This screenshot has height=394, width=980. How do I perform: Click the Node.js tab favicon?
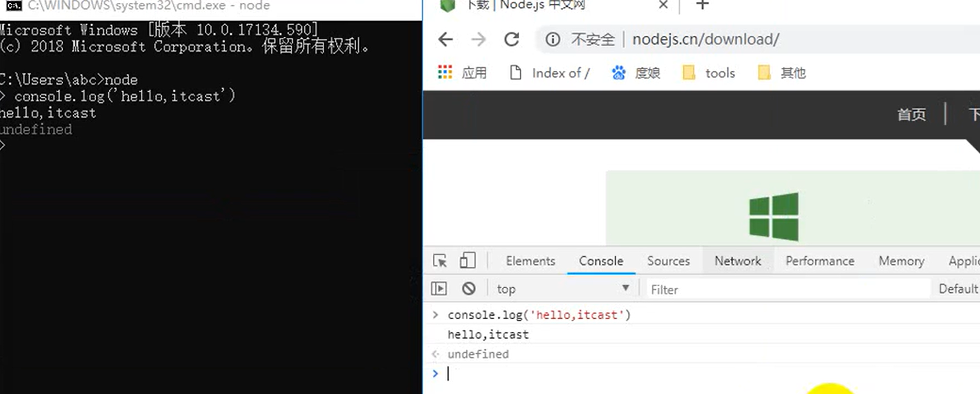(447, 5)
